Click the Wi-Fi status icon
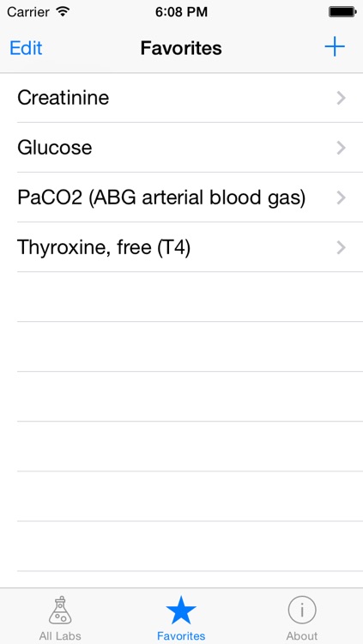This screenshot has width=363, height=644. click(x=63, y=12)
